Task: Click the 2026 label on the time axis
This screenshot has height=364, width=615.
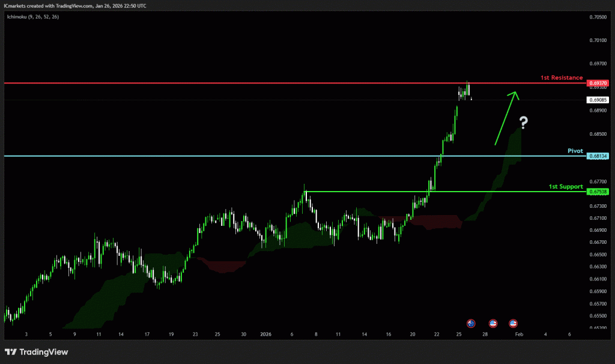Action: [x=265, y=333]
